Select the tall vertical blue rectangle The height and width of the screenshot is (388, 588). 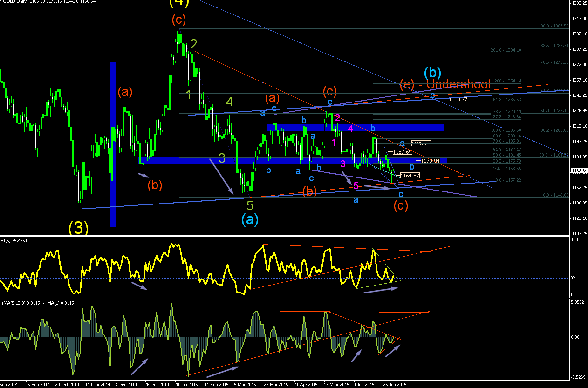112,144
